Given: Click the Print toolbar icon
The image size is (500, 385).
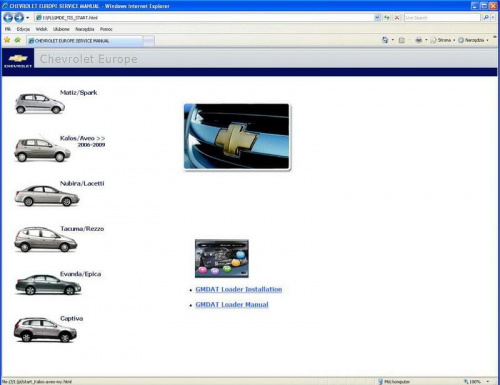Looking at the screenshot, I should click(x=419, y=40).
